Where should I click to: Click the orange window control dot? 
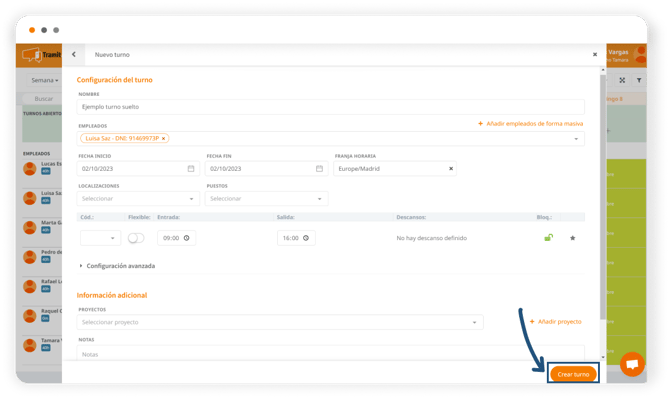pyautogui.click(x=32, y=30)
